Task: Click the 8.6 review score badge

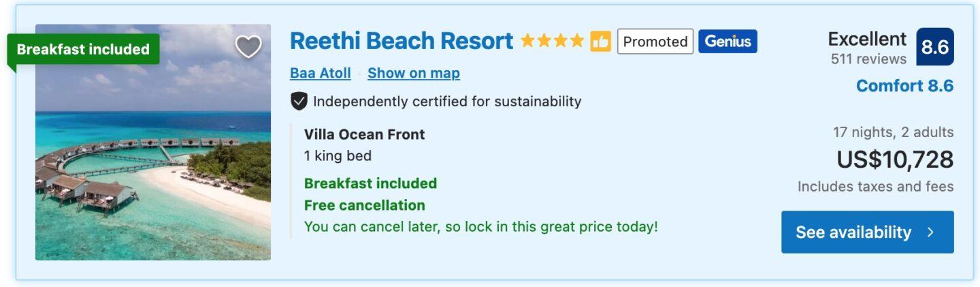Action: [x=935, y=47]
